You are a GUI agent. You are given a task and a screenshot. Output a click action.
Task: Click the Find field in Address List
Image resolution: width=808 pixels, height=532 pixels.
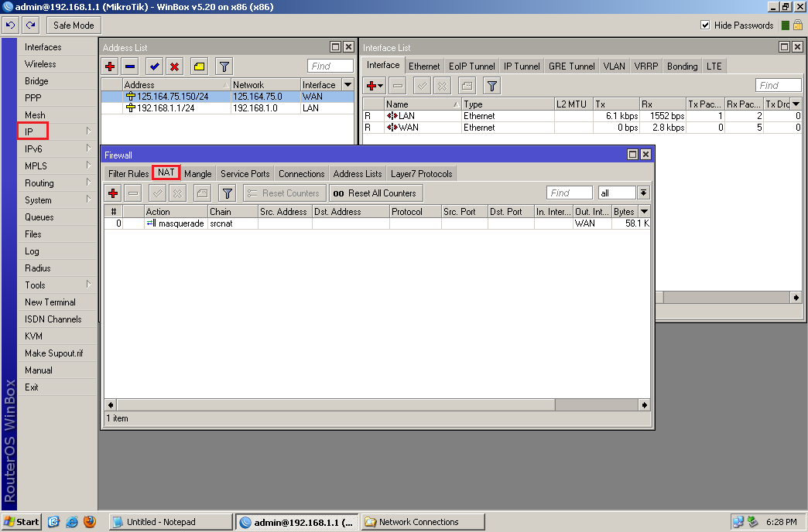pyautogui.click(x=330, y=66)
